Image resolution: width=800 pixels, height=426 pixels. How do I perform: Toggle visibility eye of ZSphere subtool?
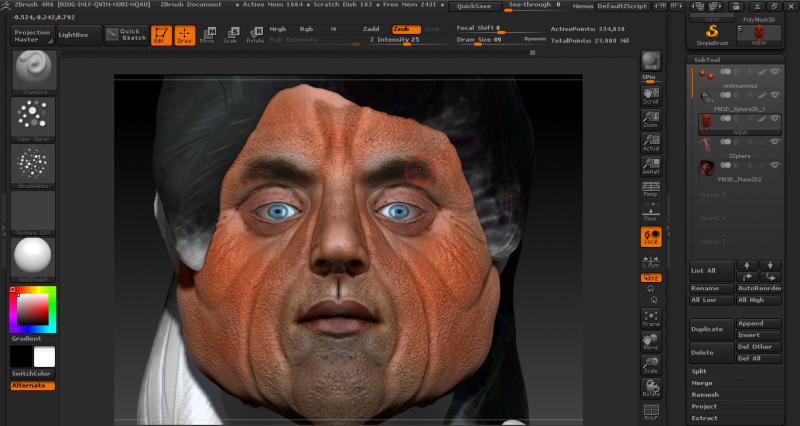[x=775, y=141]
